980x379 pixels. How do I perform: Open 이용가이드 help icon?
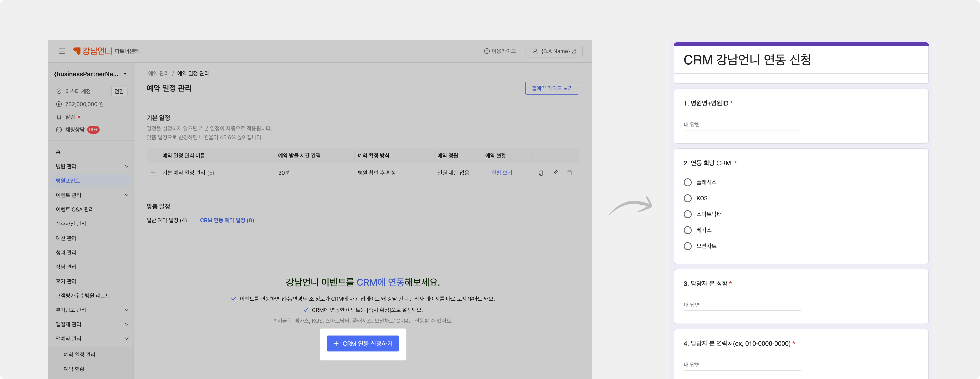coord(487,51)
